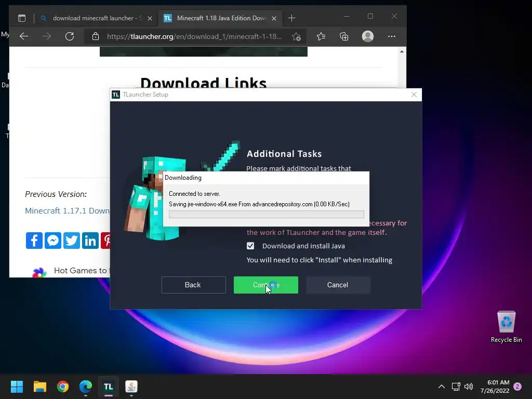This screenshot has width=532, height=399.
Task: Click the address bar URL field
Action: point(194,36)
